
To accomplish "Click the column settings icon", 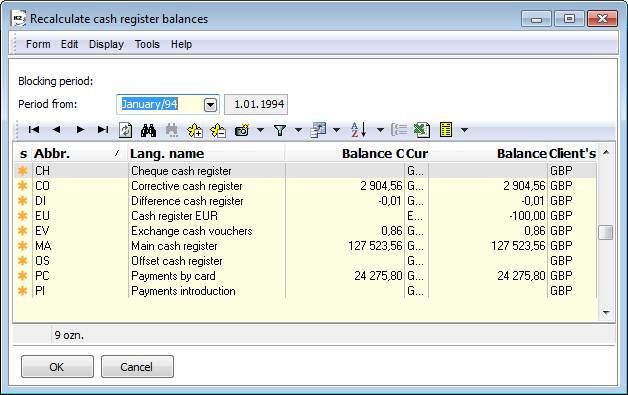I will tap(318, 130).
